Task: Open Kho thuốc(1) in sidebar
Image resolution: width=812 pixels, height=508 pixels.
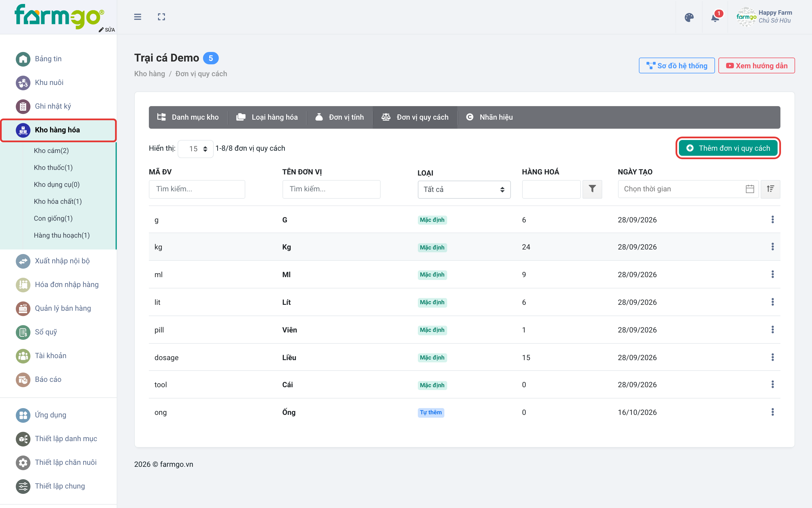Action: coord(53,167)
